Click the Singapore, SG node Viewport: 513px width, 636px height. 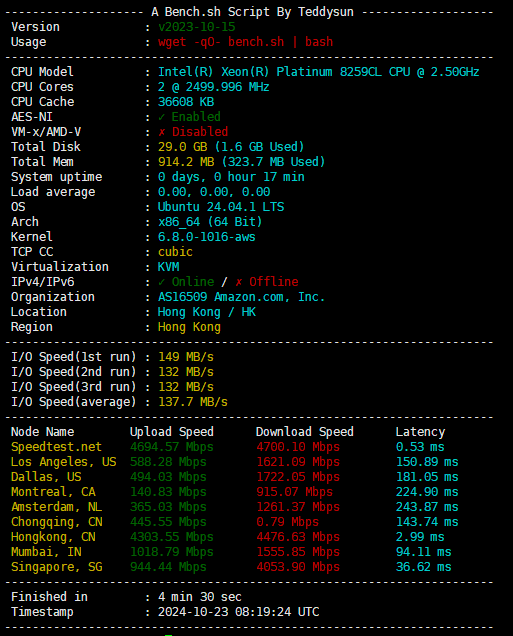[x=56, y=567]
